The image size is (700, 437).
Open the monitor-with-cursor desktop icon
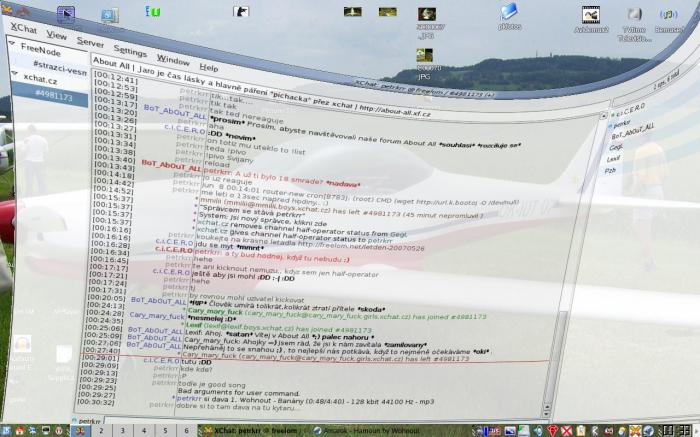click(x=66, y=15)
